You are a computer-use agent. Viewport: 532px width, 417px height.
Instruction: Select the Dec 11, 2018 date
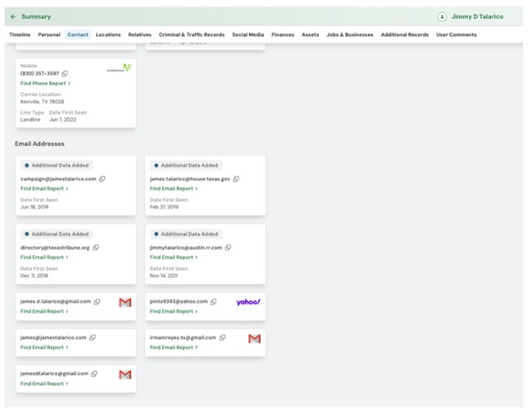(34, 275)
